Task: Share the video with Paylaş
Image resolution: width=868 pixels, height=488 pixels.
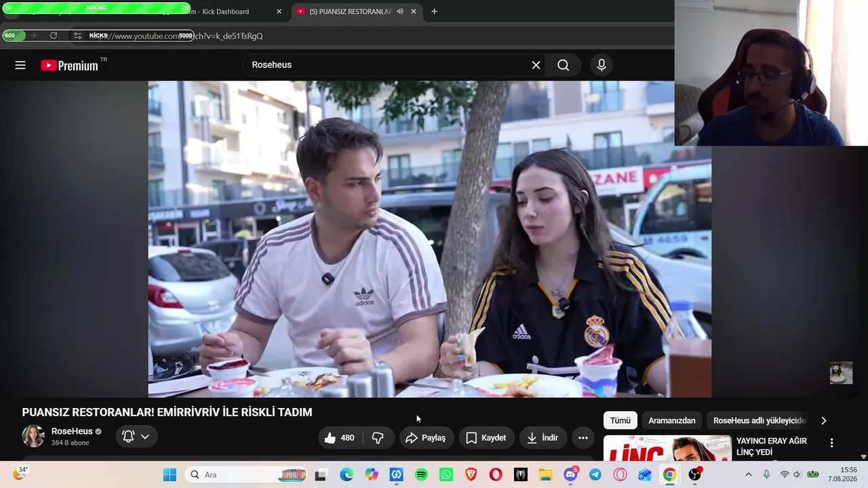Action: 426,438
